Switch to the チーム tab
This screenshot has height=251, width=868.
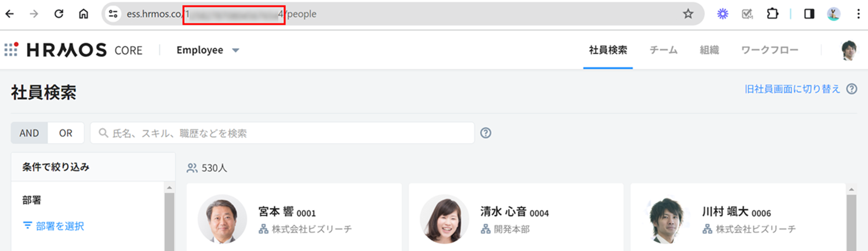click(663, 50)
